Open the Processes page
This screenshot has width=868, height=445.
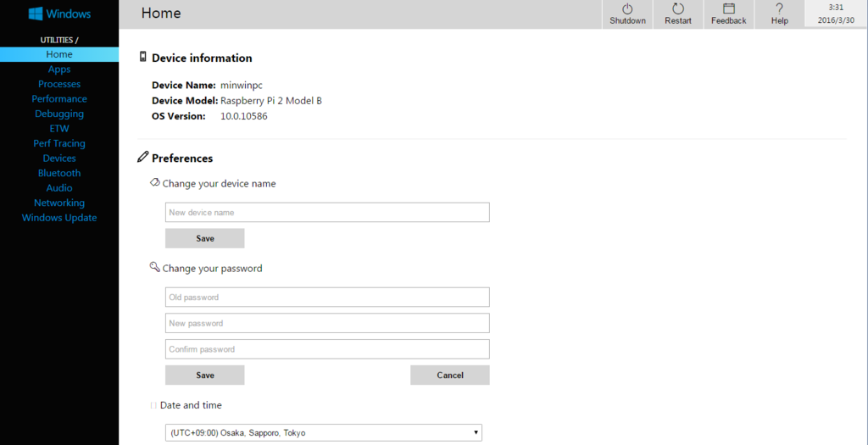pos(59,84)
